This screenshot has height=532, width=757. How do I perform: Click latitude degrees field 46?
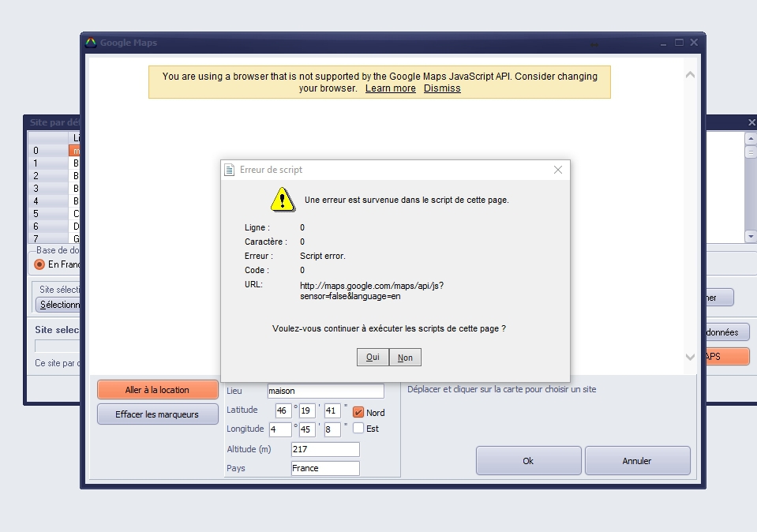coord(283,410)
